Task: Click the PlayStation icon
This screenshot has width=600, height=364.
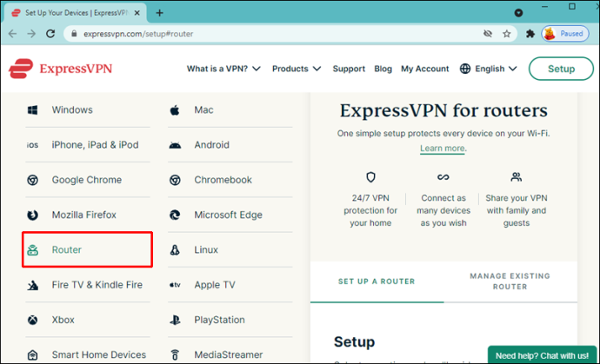Action: pyautogui.click(x=175, y=320)
